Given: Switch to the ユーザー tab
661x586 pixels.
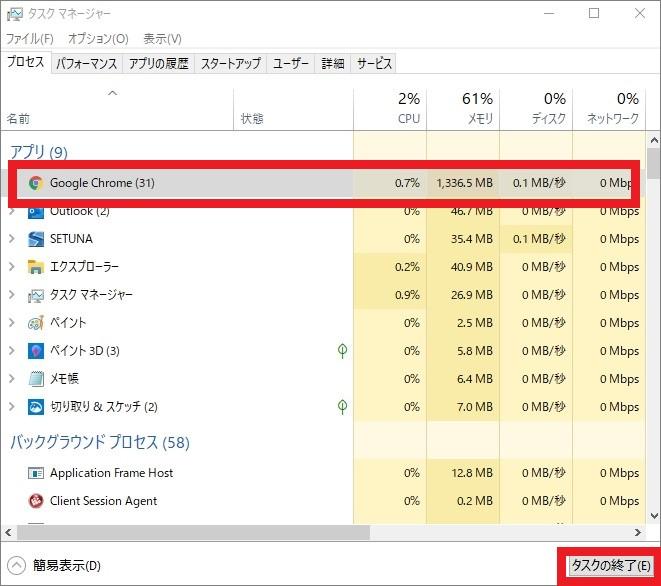Looking at the screenshot, I should pos(291,63).
